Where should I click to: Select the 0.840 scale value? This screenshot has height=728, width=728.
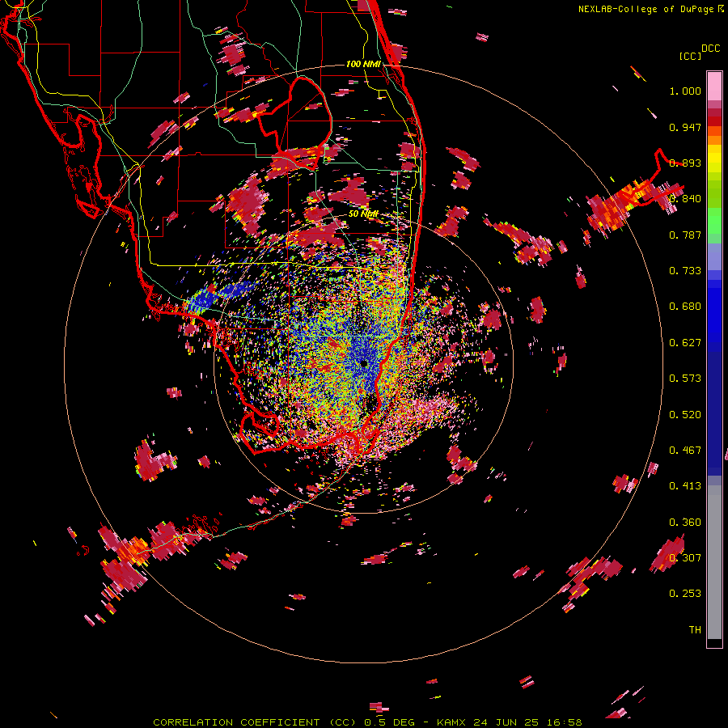pyautogui.click(x=685, y=199)
